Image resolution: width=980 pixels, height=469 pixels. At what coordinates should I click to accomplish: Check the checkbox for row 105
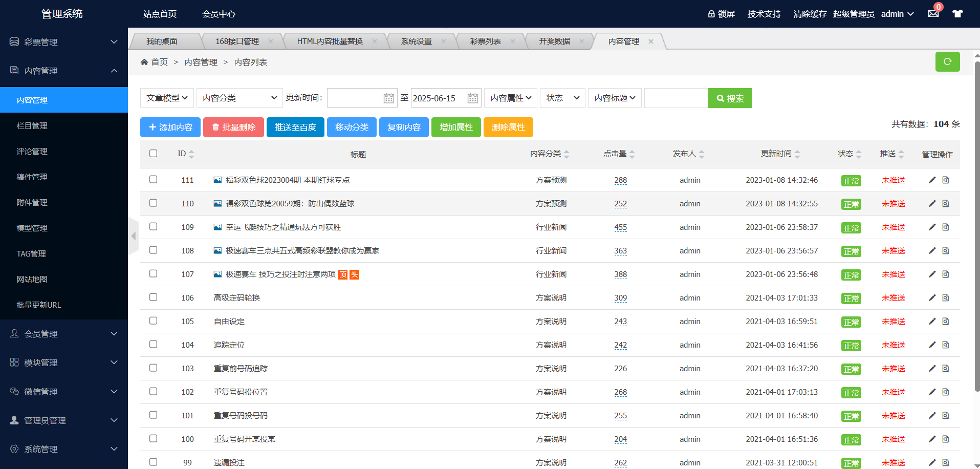click(153, 321)
